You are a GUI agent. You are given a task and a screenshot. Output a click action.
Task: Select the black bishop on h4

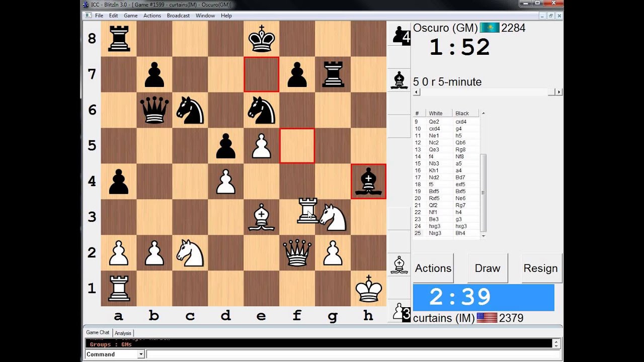(x=369, y=182)
